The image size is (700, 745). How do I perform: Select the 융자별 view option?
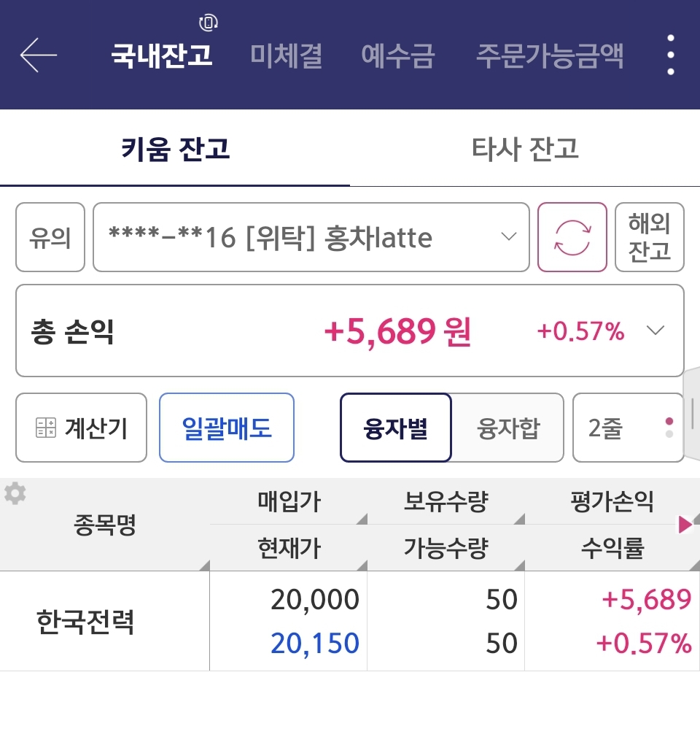point(396,428)
